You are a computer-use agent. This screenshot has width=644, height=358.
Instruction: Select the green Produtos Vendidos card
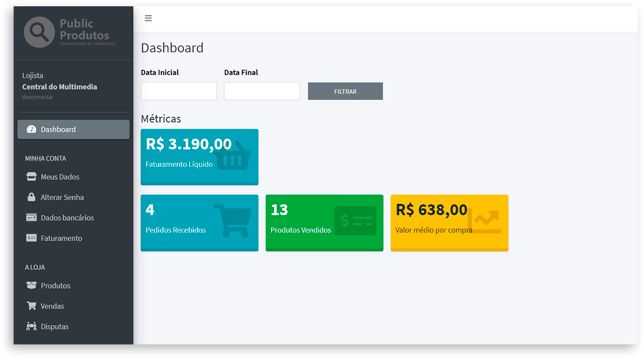324,223
